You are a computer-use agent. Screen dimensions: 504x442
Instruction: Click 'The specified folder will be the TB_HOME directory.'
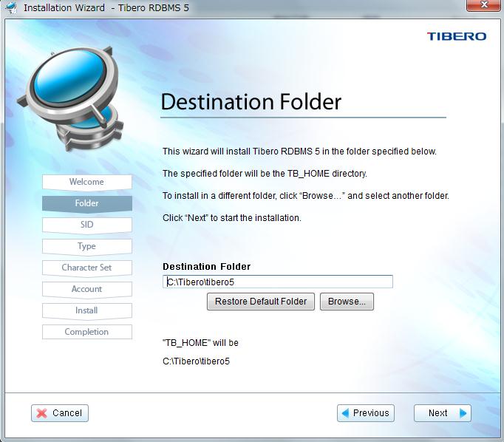[x=265, y=174]
